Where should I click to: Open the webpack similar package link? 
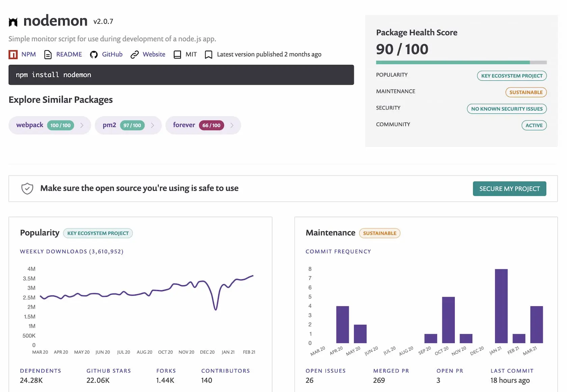tap(30, 125)
